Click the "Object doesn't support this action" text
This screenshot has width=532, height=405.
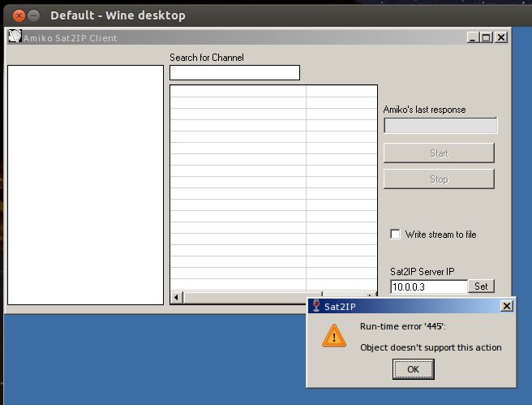click(x=431, y=347)
